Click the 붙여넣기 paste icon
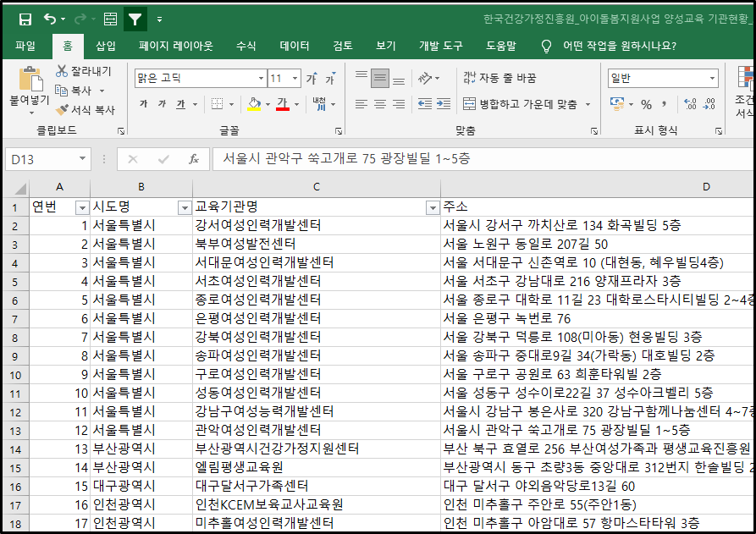 click(30, 80)
